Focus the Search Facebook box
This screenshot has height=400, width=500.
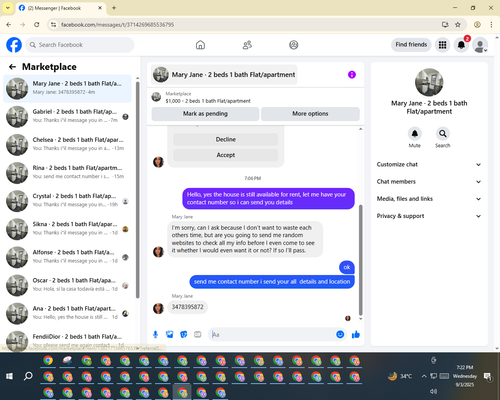click(x=80, y=45)
